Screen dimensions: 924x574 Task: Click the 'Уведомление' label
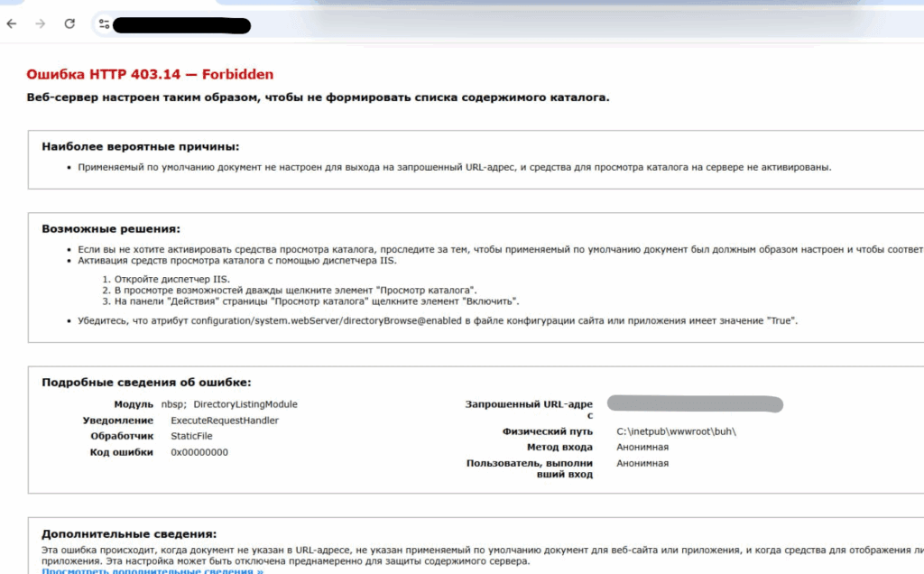[x=118, y=421]
